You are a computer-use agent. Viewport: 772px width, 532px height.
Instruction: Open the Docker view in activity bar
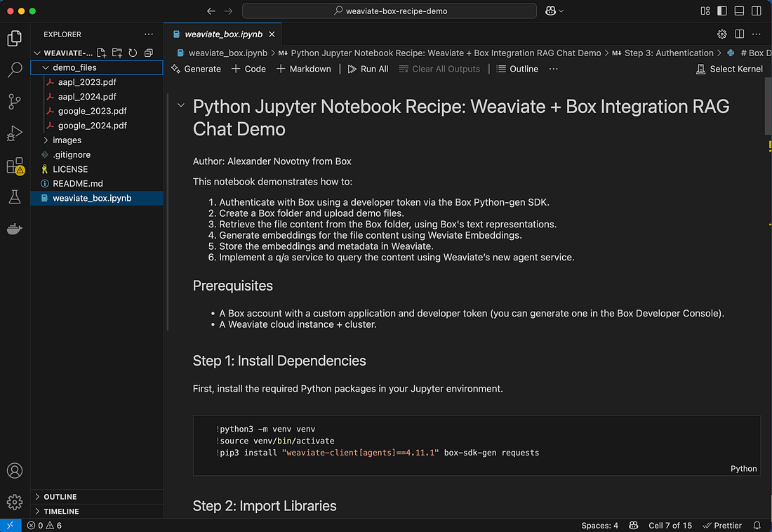(x=14, y=229)
